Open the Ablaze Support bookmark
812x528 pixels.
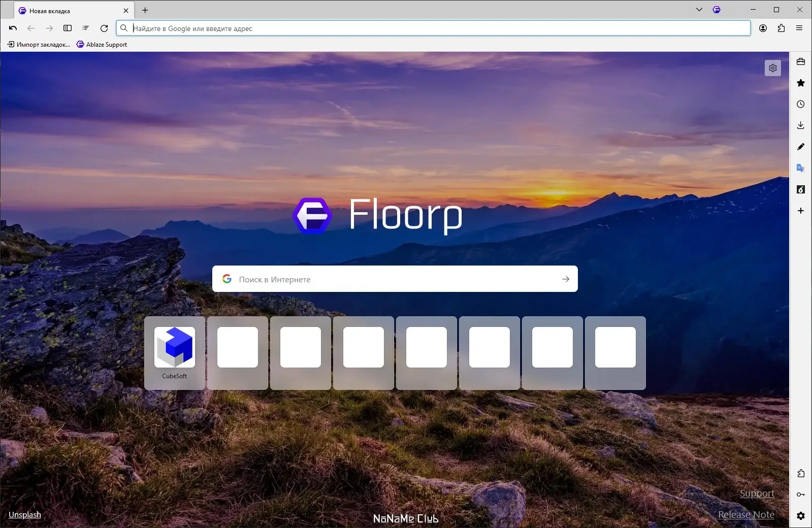tap(102, 45)
